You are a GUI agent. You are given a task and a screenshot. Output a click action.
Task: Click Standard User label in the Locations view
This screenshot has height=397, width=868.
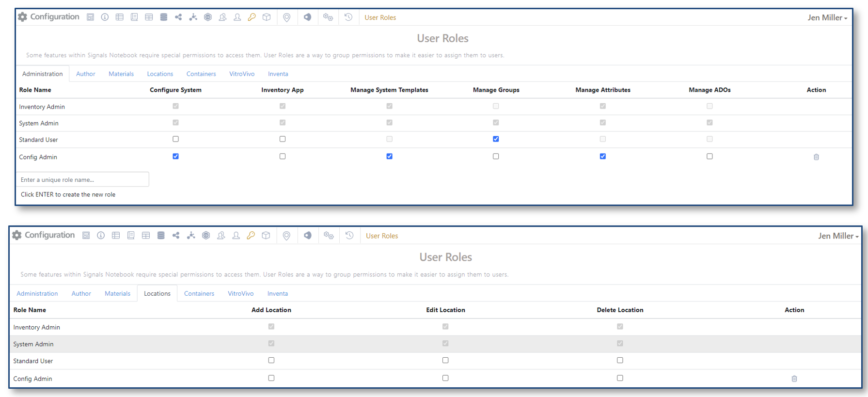(33, 361)
